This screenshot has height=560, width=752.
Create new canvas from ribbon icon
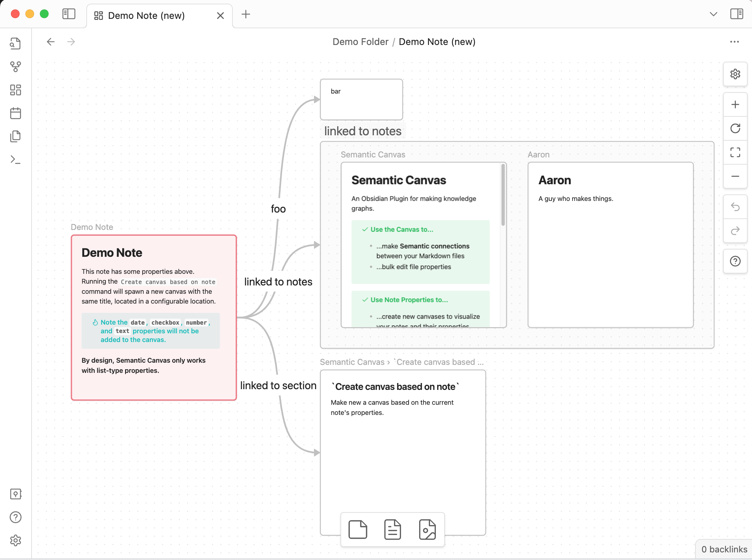tap(15, 90)
